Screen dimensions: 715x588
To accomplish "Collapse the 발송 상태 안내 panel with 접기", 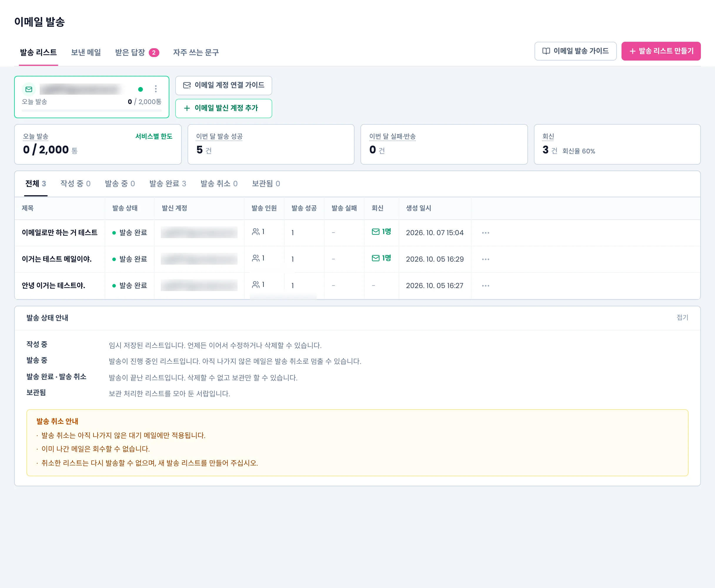I will pyautogui.click(x=682, y=317).
